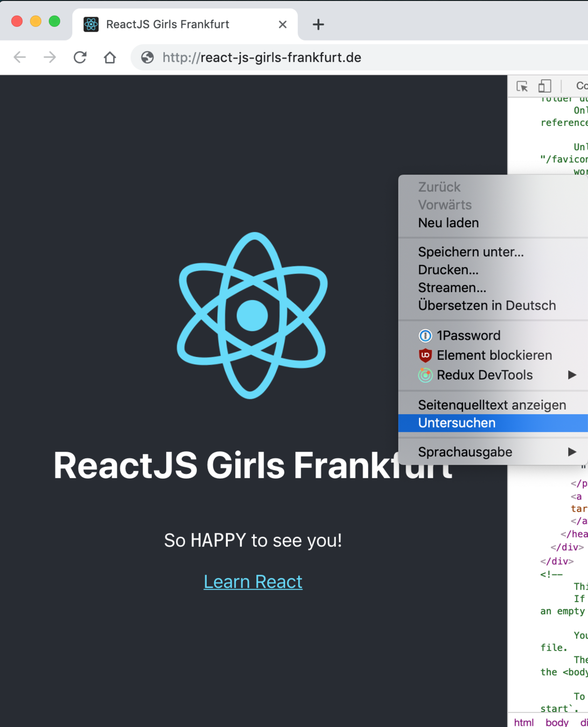The width and height of the screenshot is (588, 727).
Task: Open the Learn React link
Action: click(253, 582)
